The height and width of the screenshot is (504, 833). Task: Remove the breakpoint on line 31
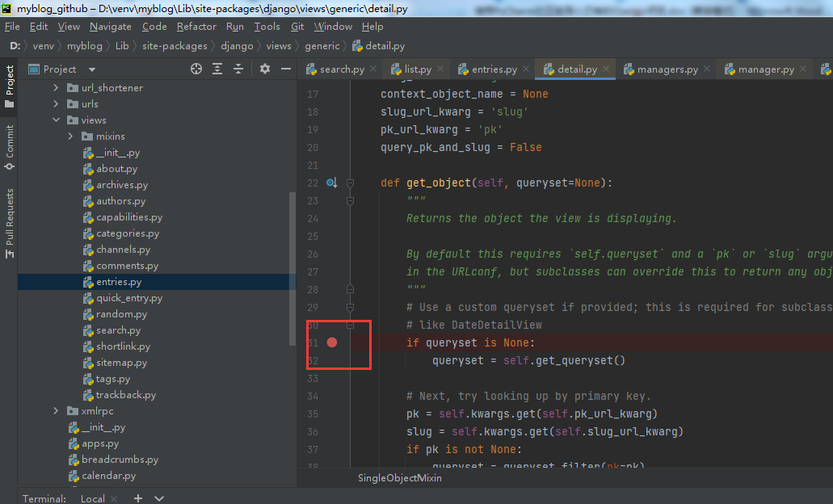click(332, 342)
